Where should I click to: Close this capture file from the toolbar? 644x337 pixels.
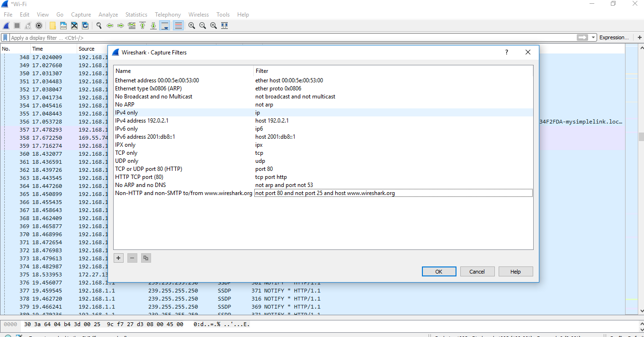point(74,26)
